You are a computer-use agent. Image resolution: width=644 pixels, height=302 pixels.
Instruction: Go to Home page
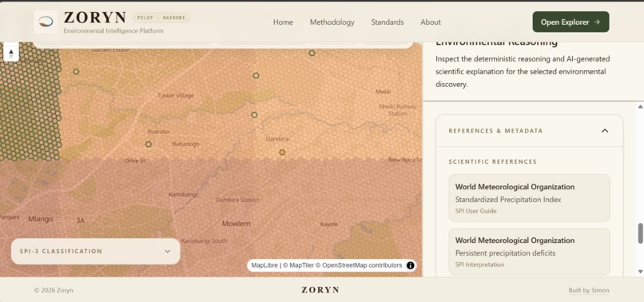(x=283, y=22)
